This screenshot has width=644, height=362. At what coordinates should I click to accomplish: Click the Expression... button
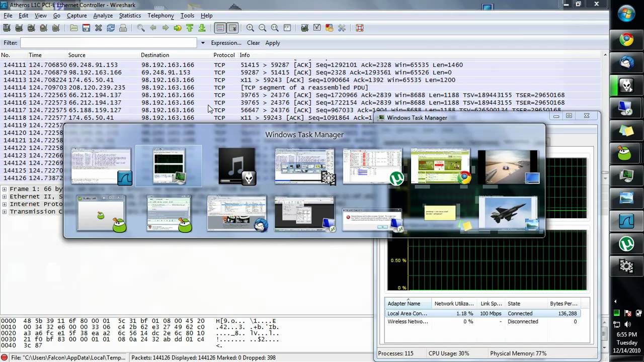click(x=226, y=43)
